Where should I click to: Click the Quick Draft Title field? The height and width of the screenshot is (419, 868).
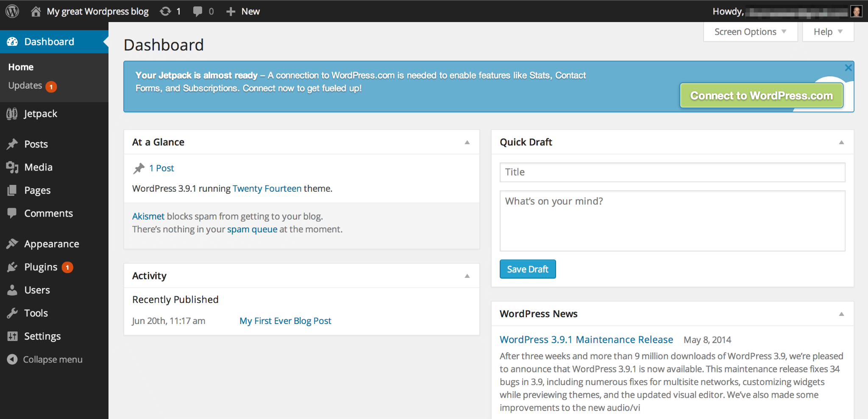(672, 172)
